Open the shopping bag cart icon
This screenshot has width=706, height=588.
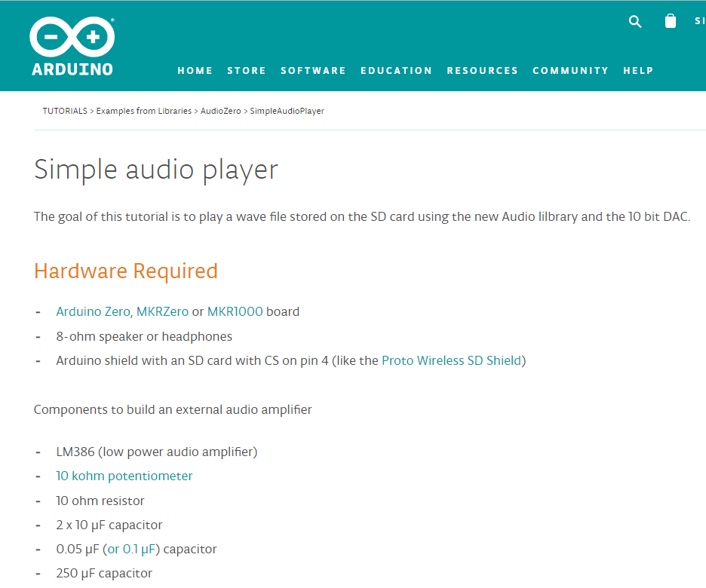click(671, 20)
